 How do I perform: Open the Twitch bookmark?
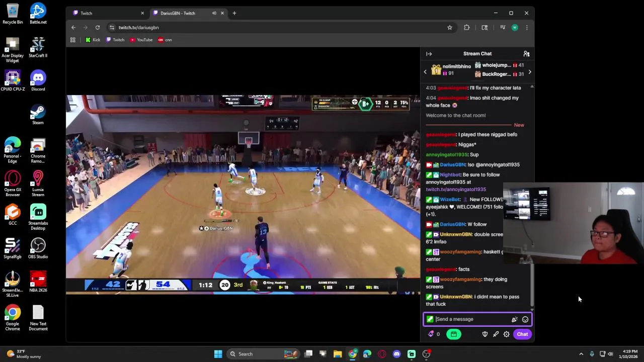tap(115, 40)
